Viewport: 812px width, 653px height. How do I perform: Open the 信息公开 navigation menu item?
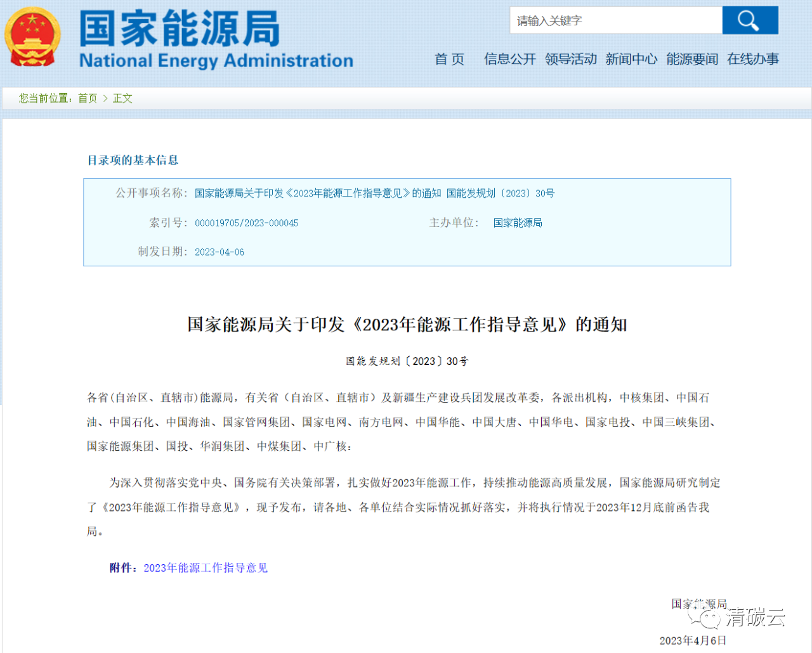coord(509,60)
